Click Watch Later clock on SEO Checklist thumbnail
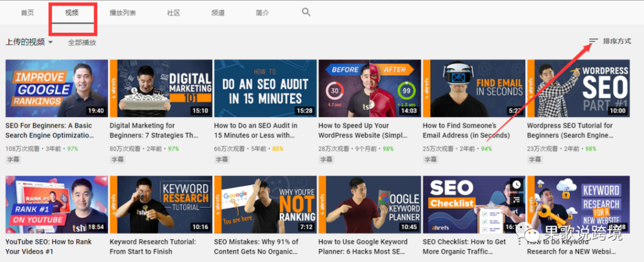Viewport: 644px width, 262px height. (x=516, y=184)
